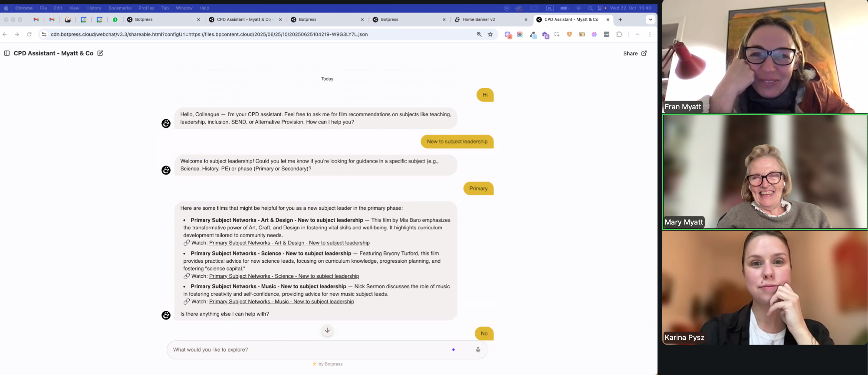Viewport: 868px width, 375px height.
Task: Open the Art & Design film link
Action: point(289,243)
